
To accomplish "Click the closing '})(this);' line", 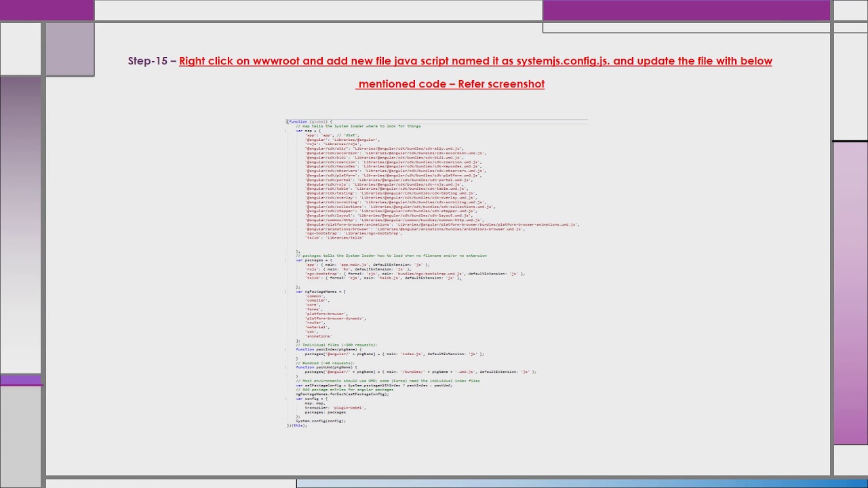I will (296, 426).
